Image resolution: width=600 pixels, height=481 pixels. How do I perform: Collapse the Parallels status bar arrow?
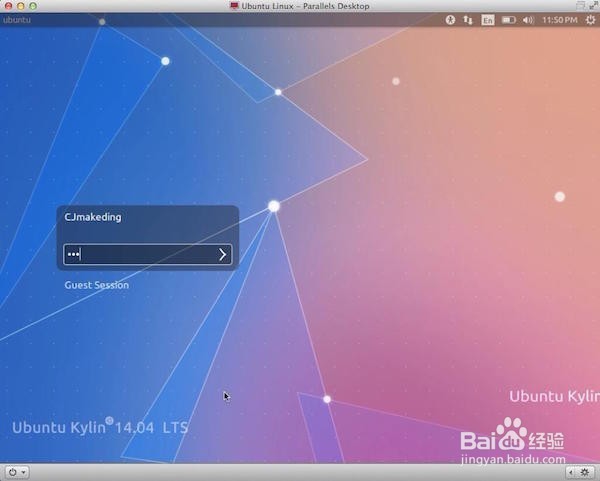[x=571, y=473]
